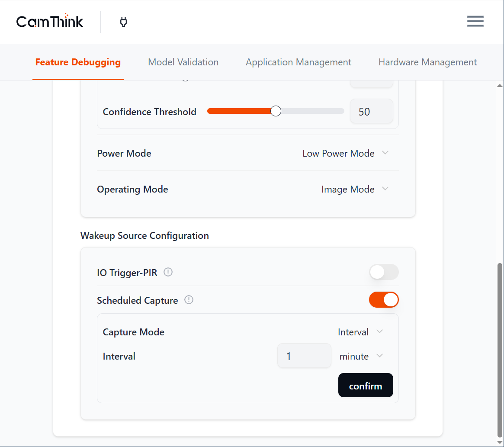Image resolution: width=504 pixels, height=447 pixels.
Task: Enable the IO Trigger-PIR toggle
Action: [383, 272]
